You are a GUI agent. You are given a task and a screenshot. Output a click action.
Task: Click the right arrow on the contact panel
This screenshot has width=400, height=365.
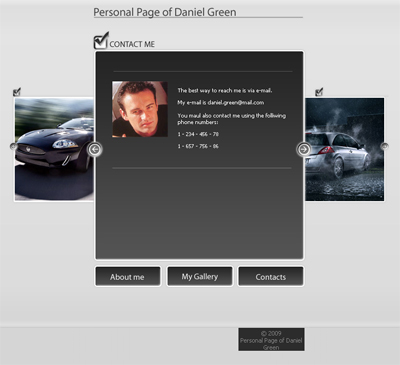[304, 149]
